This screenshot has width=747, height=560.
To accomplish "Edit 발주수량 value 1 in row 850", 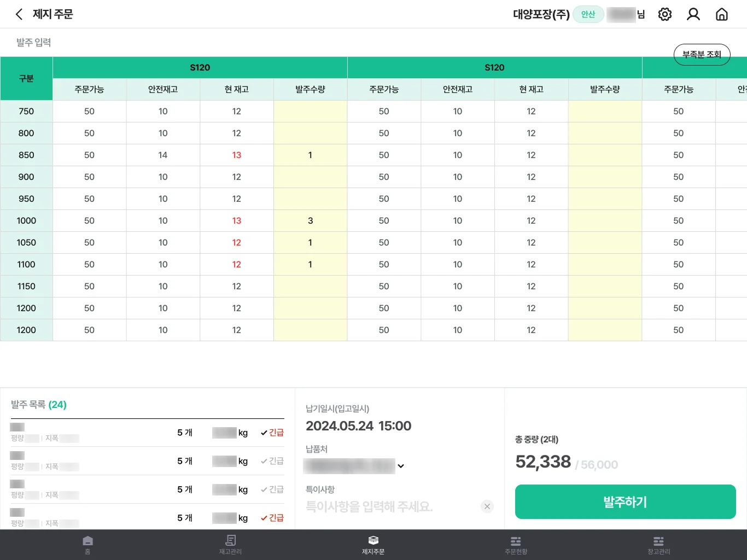I will tap(311, 155).
